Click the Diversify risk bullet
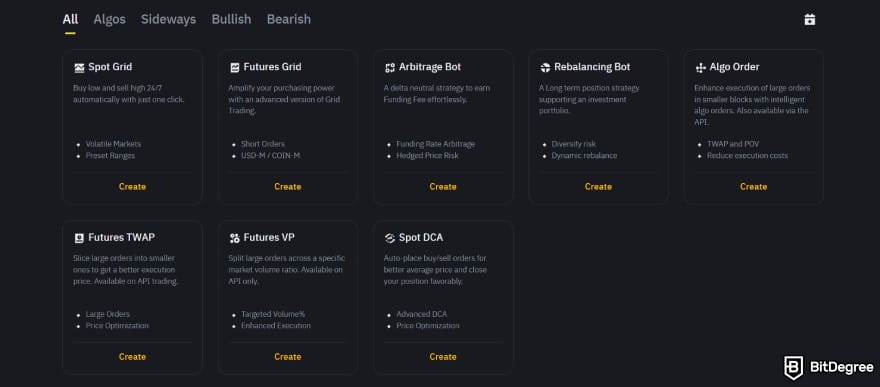The image size is (880, 387). click(574, 144)
